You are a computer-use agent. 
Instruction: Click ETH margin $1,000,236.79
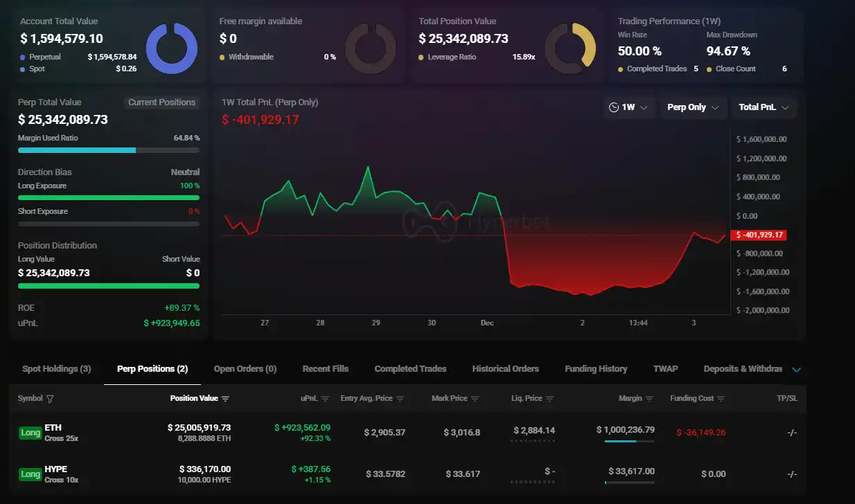tap(626, 430)
